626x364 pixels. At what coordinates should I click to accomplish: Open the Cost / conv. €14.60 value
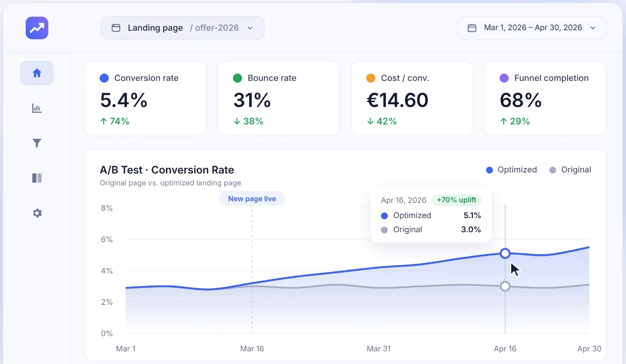(x=398, y=100)
